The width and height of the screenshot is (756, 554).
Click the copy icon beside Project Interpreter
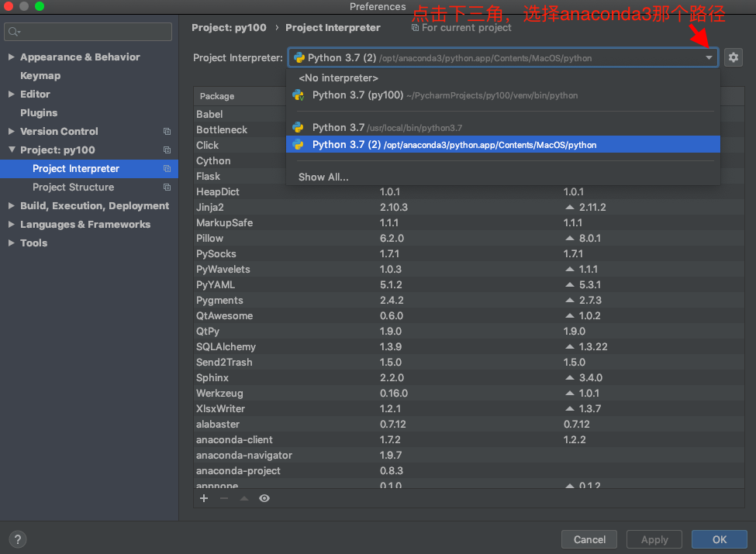[167, 169]
